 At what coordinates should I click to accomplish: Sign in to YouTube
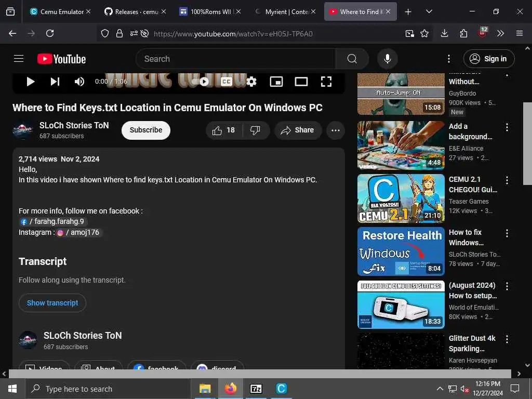point(488,59)
